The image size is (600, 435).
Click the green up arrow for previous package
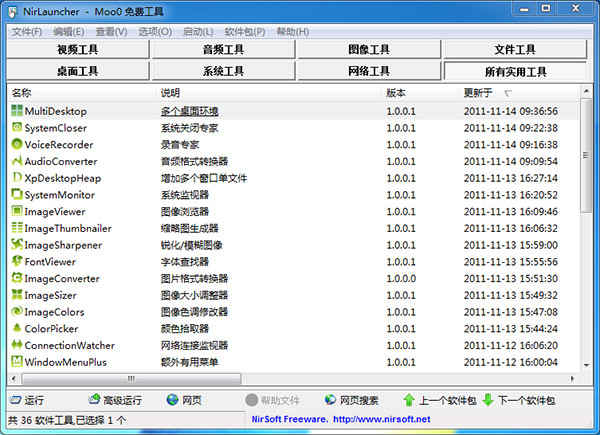coord(409,400)
